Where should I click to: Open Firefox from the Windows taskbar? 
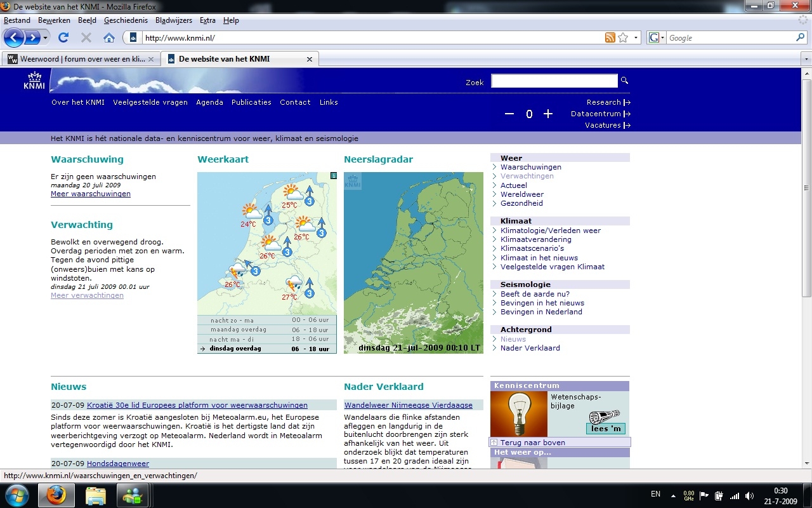[56, 495]
